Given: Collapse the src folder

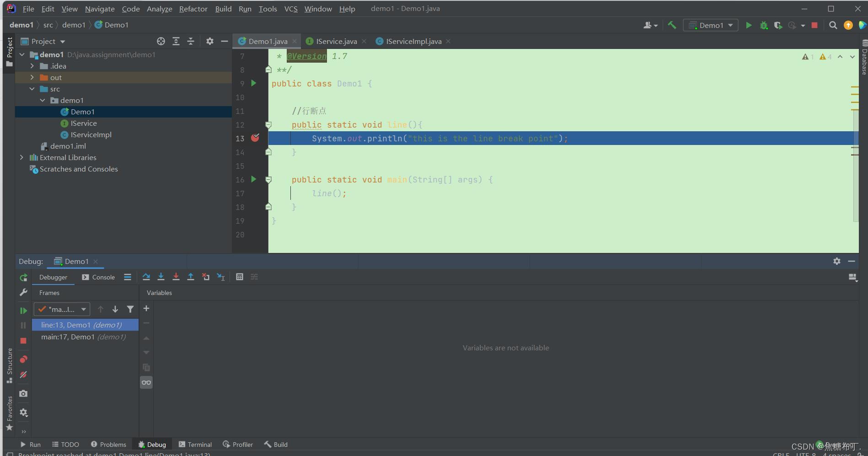Looking at the screenshot, I should [32, 89].
